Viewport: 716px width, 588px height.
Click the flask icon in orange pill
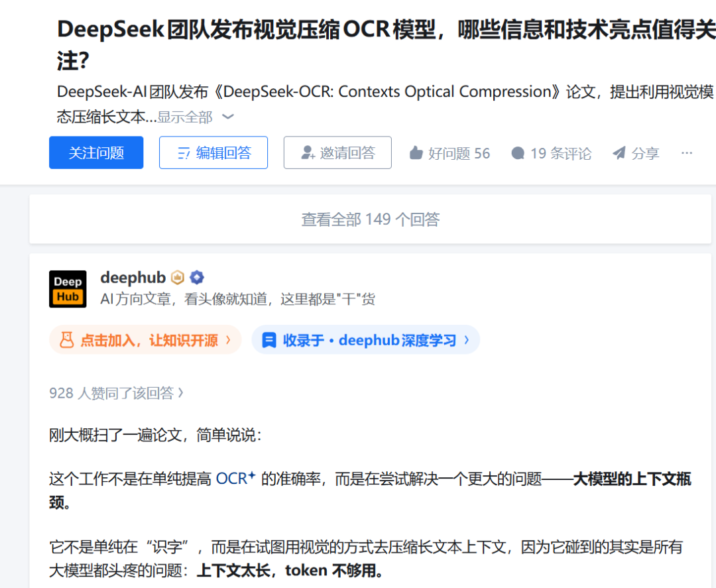[x=67, y=339]
